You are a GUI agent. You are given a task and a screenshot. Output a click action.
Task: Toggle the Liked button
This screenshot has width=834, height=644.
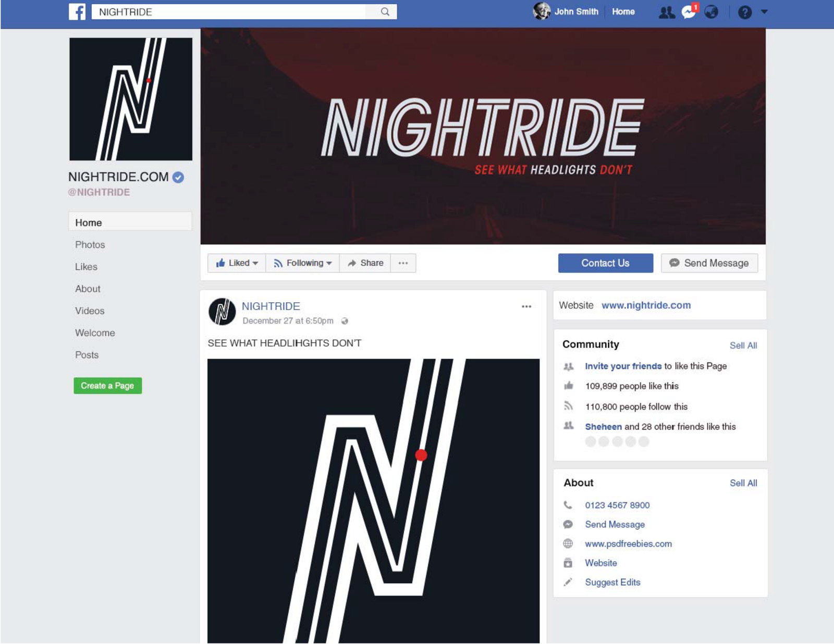tap(237, 263)
